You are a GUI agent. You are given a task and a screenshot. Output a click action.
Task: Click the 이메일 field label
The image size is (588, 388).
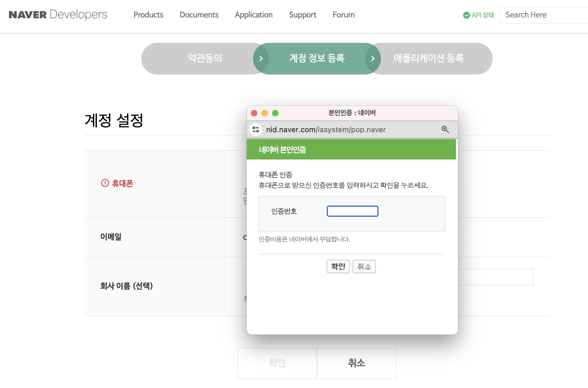(111, 237)
